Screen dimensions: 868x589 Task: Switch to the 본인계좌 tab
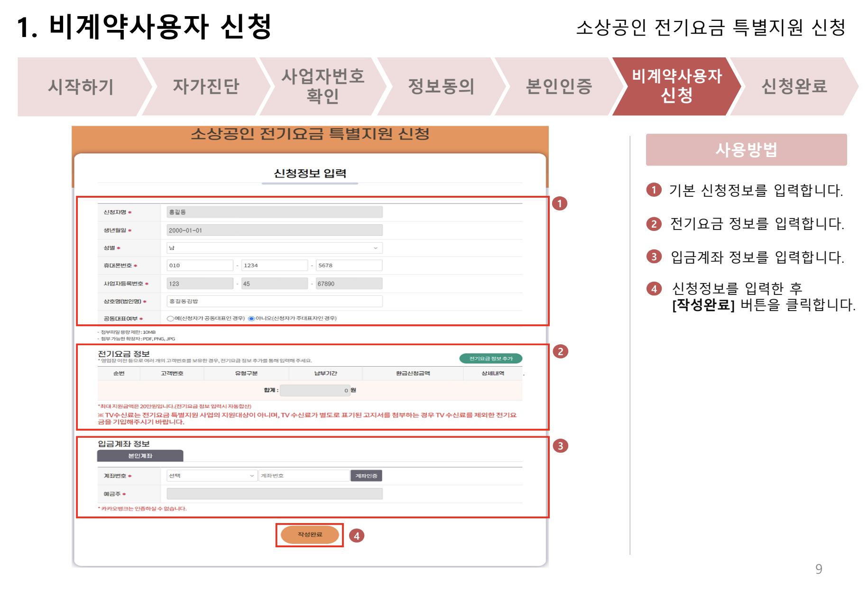pos(140,456)
